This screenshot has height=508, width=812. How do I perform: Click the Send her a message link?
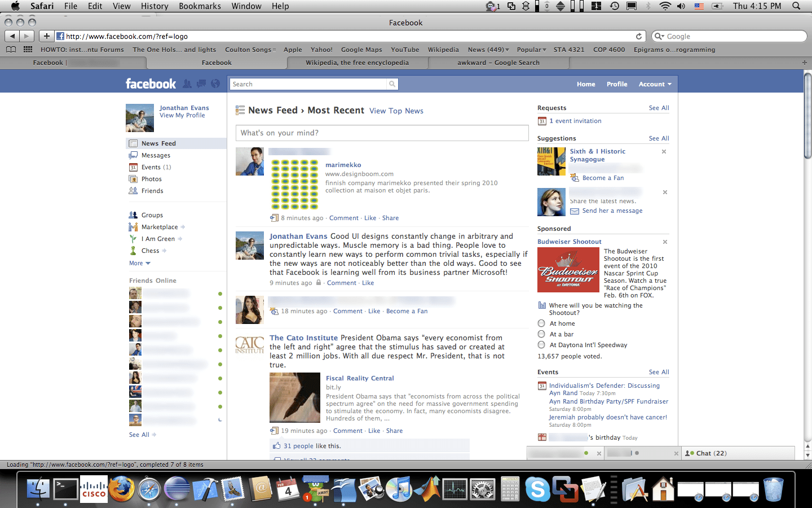(612, 211)
